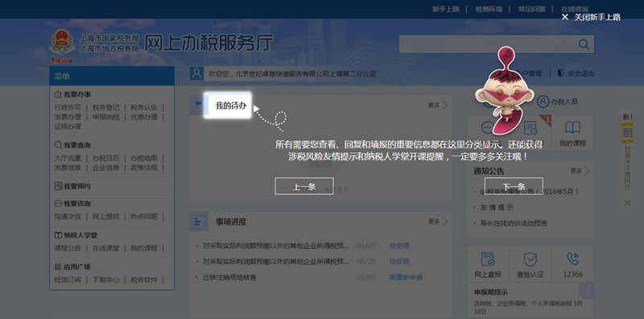Expand 更多 in 事项进度 panel
This screenshot has height=319, width=644.
coord(437,222)
